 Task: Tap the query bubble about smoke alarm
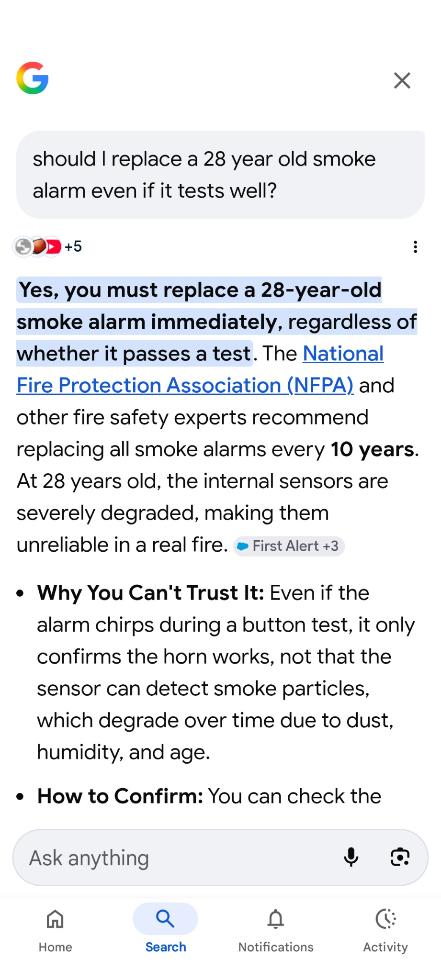coord(220,175)
